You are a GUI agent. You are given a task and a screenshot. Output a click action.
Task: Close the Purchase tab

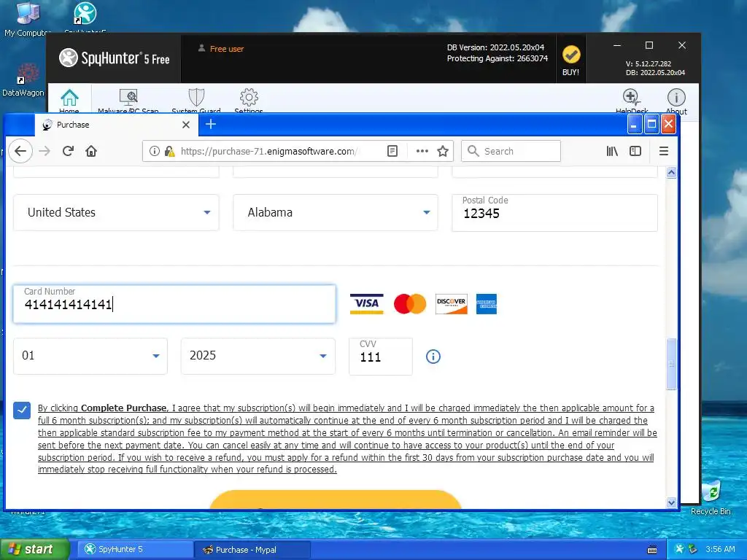[186, 125]
